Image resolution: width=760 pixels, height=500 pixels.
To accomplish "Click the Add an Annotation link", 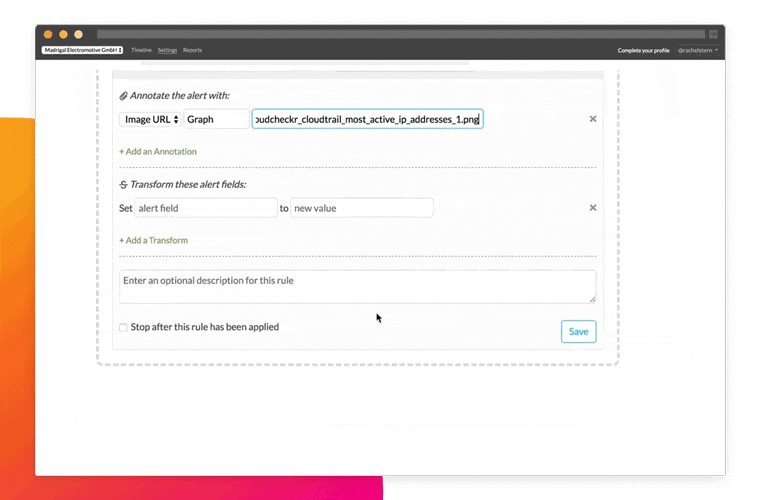I will tap(158, 152).
